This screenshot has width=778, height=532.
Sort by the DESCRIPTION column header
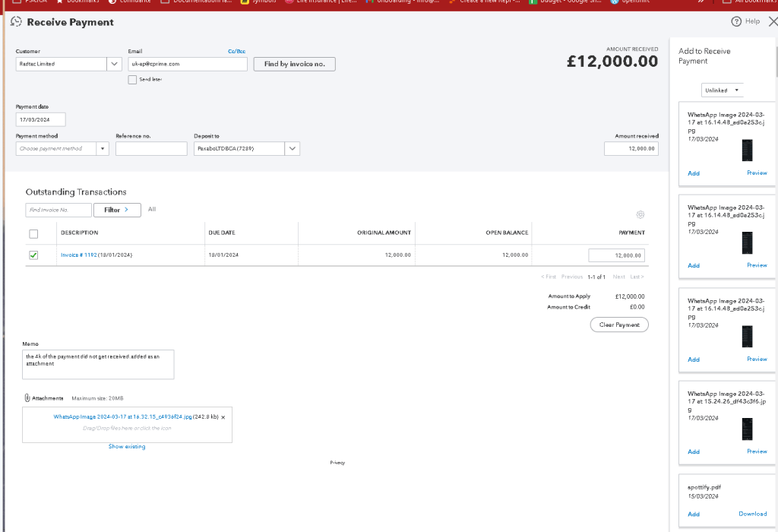click(79, 233)
